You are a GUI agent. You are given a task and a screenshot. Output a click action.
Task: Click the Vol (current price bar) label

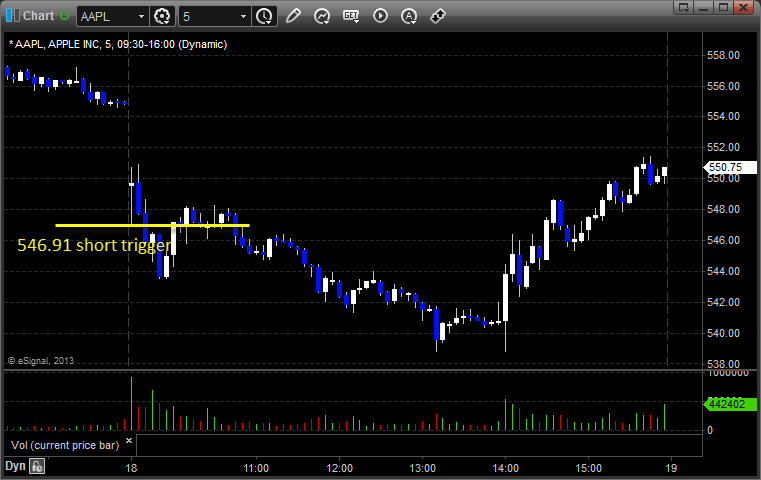(65, 445)
